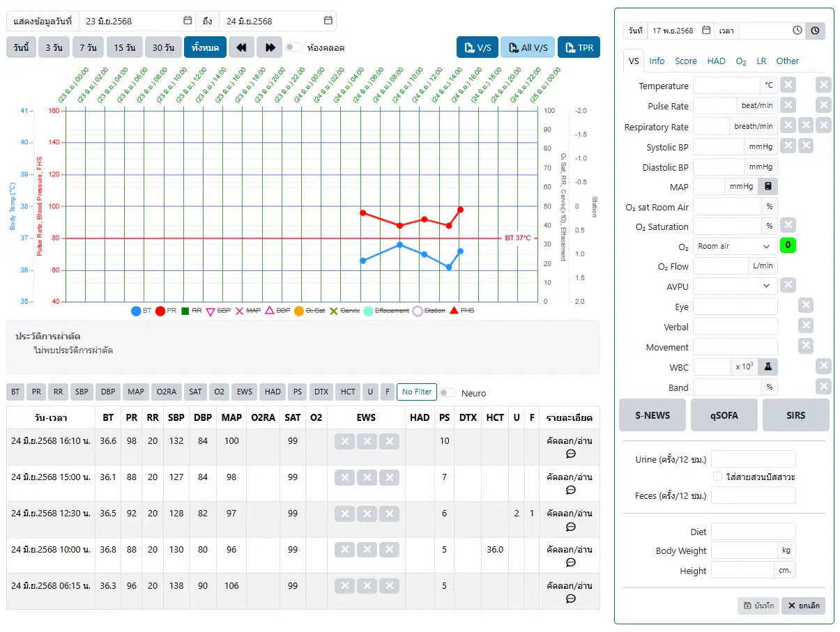Click the set-current-time clock button
Viewport: 840px width, 632px height.
click(x=815, y=31)
